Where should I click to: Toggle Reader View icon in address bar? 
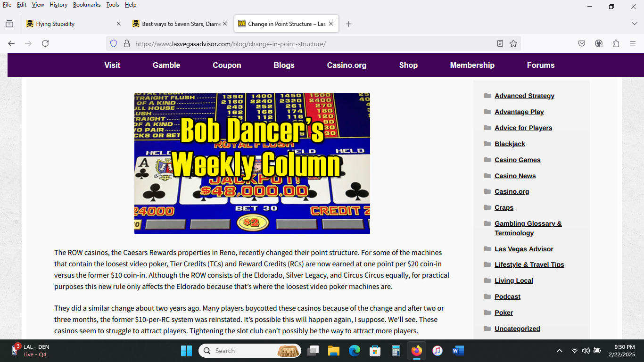pyautogui.click(x=500, y=43)
